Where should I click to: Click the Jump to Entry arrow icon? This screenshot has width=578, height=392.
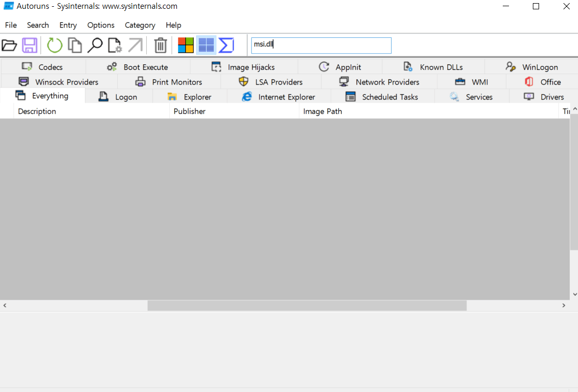[x=135, y=45]
